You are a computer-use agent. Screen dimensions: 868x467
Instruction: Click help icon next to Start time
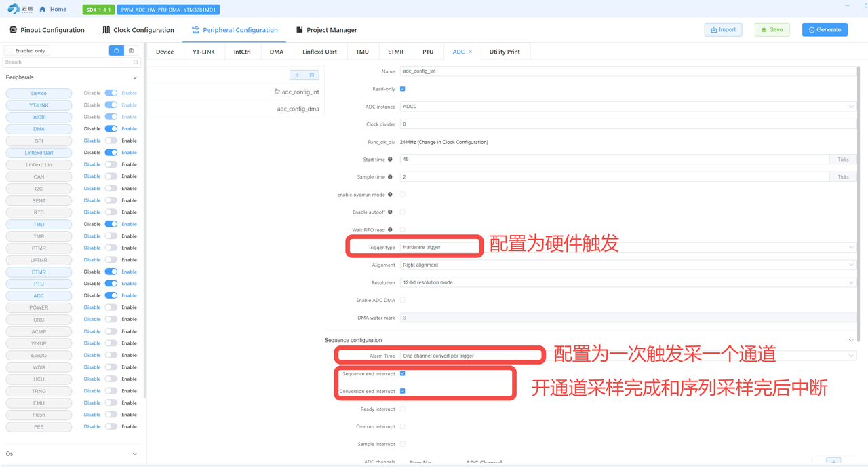[x=390, y=160]
